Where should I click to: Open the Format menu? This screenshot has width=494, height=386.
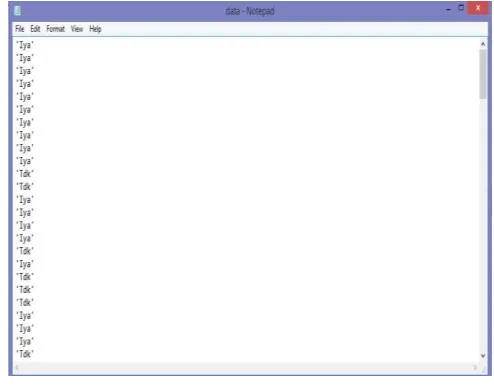(x=55, y=29)
